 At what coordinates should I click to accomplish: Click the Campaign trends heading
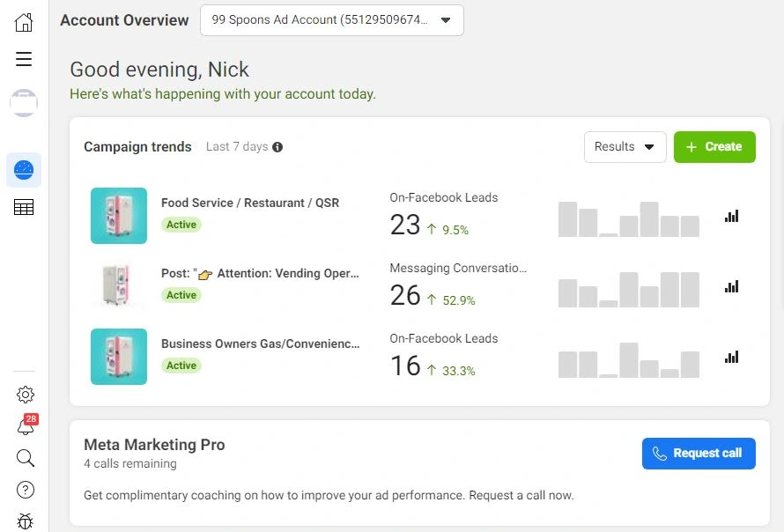(x=137, y=147)
